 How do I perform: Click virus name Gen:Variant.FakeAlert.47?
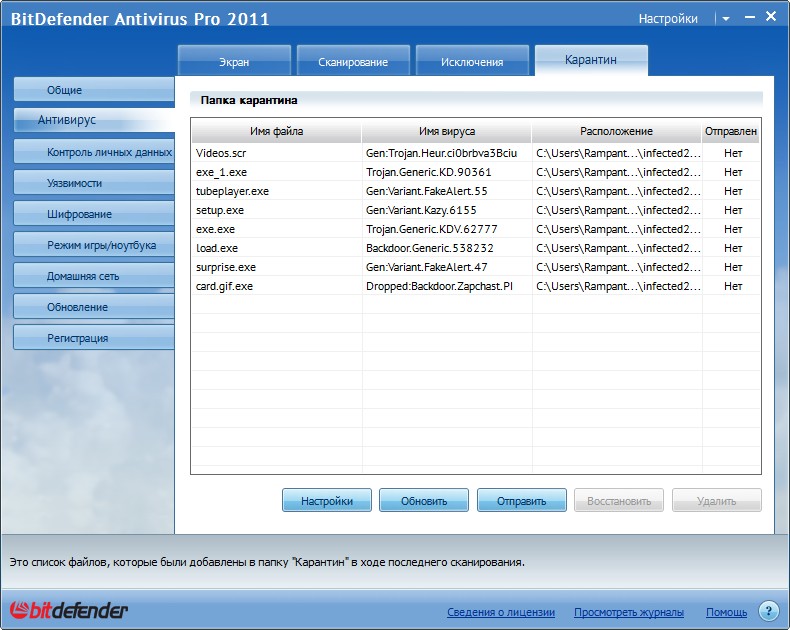pos(427,267)
